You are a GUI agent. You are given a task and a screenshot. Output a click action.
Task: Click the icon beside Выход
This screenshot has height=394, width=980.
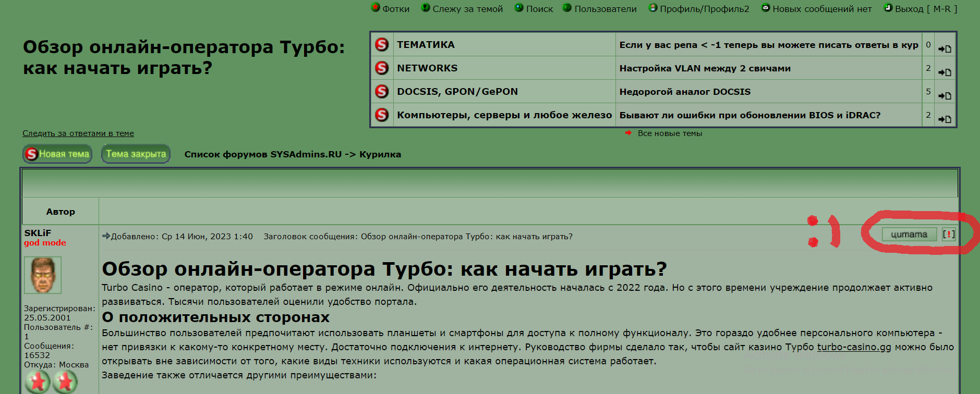pyautogui.click(x=888, y=7)
